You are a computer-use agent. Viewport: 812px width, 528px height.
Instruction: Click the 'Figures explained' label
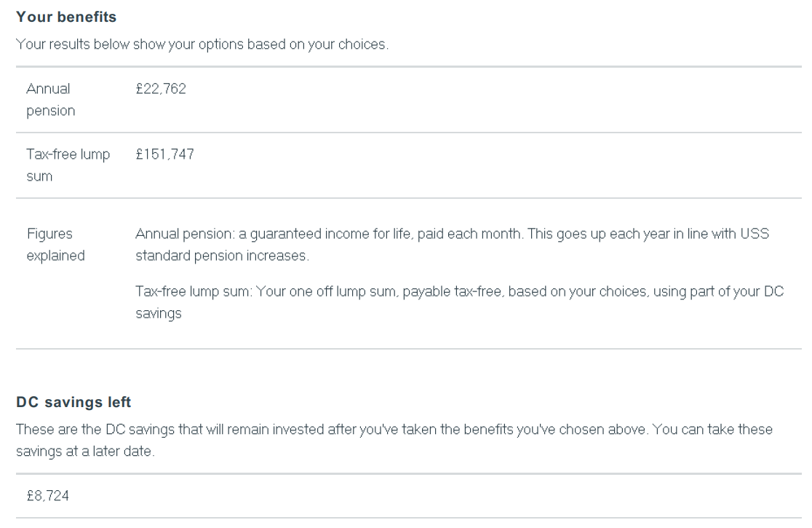point(55,245)
